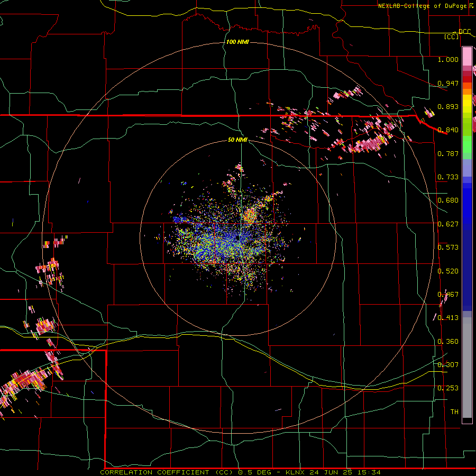Click the [CC] legend heading

[x=452, y=36]
